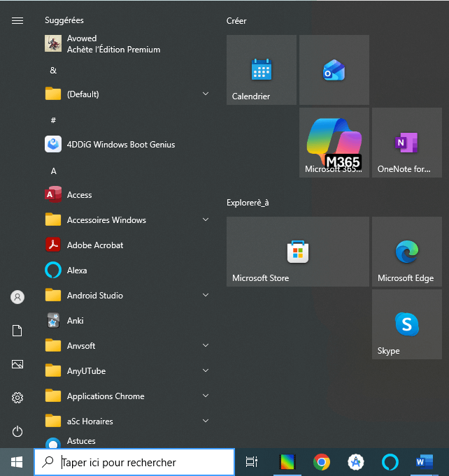
Task: Open the Microsoft 365 tile
Action: 334,143
